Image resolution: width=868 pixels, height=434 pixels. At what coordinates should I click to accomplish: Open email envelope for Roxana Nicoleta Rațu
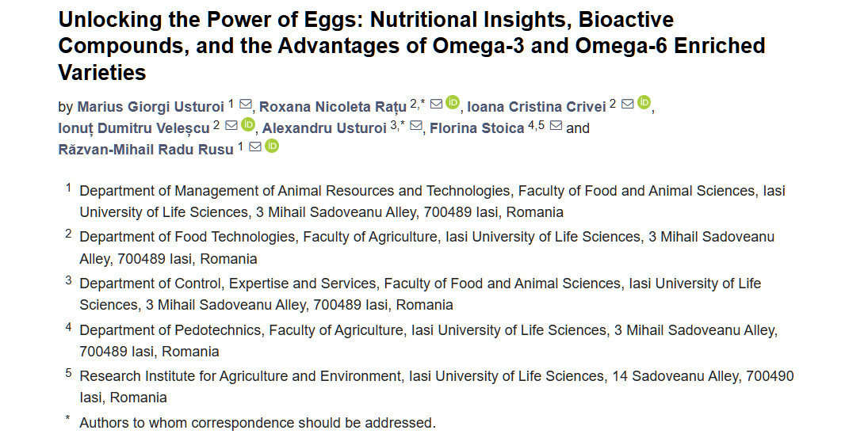437,105
